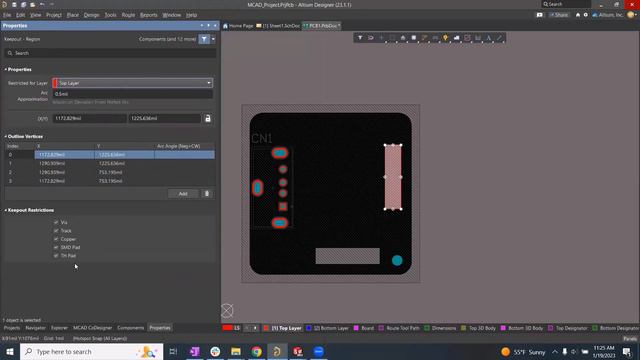This screenshot has width=640, height=360.
Task: Click the place polygon pour icon in toolbar
Action: (456, 38)
